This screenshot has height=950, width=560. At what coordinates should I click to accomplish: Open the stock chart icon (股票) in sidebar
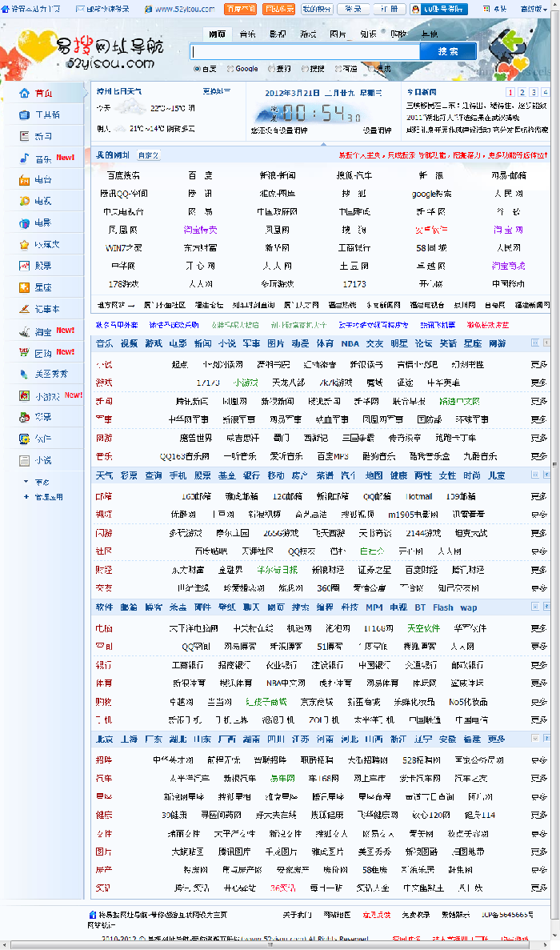pyautogui.click(x=24, y=266)
